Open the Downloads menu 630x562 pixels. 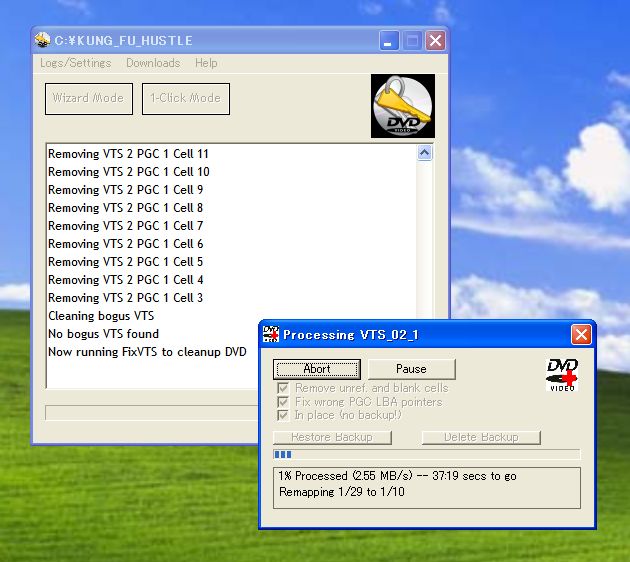point(153,63)
